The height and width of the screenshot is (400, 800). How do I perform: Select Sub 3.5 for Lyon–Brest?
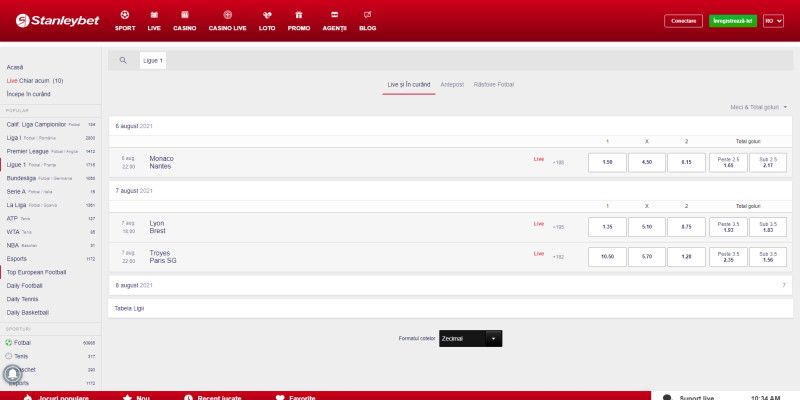coord(768,227)
